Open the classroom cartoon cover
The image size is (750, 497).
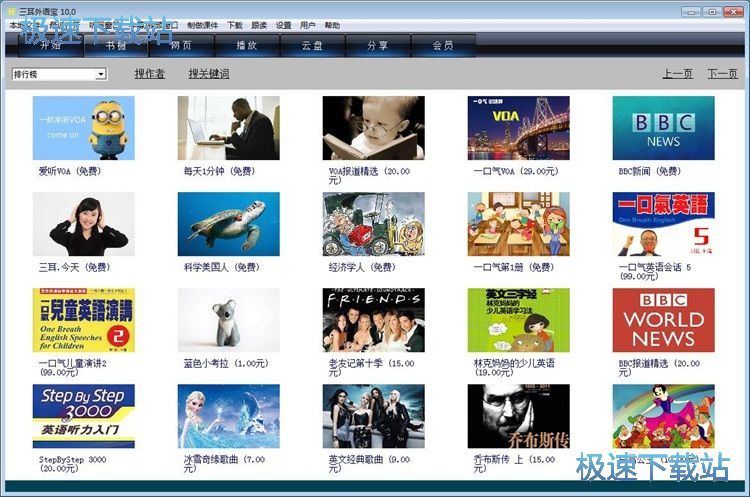coord(518,224)
